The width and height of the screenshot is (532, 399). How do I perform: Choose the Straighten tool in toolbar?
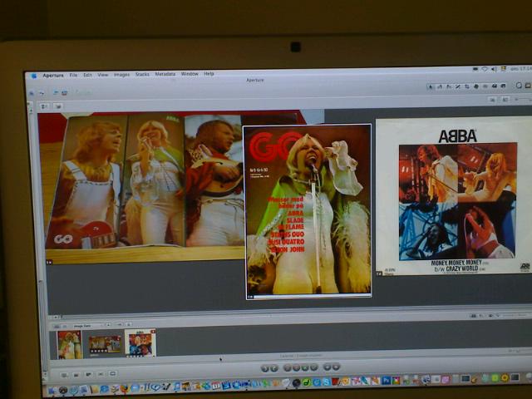456,86
